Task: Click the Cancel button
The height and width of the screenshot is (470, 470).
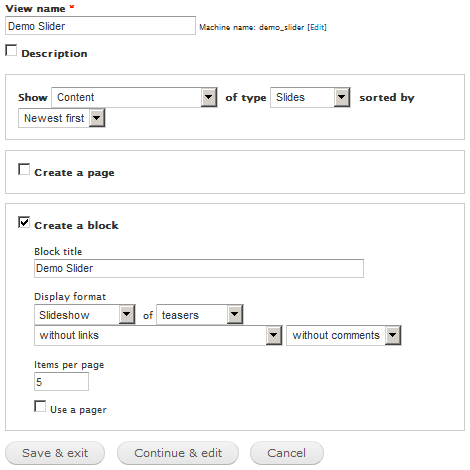Action: [x=287, y=453]
